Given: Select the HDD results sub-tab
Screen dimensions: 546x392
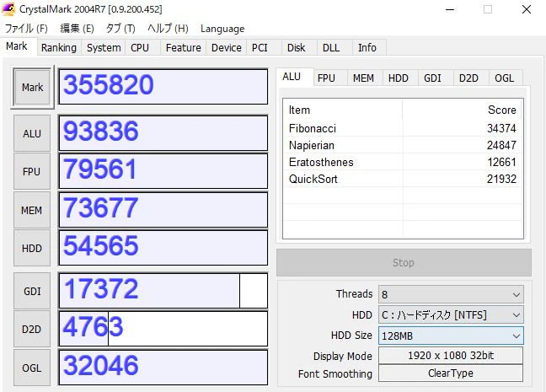Looking at the screenshot, I should (x=399, y=78).
